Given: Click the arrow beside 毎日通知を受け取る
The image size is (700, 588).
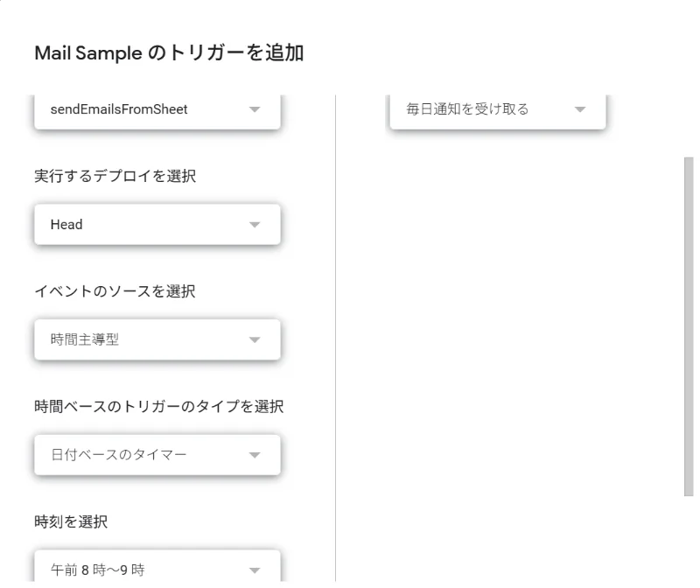Looking at the screenshot, I should [579, 110].
